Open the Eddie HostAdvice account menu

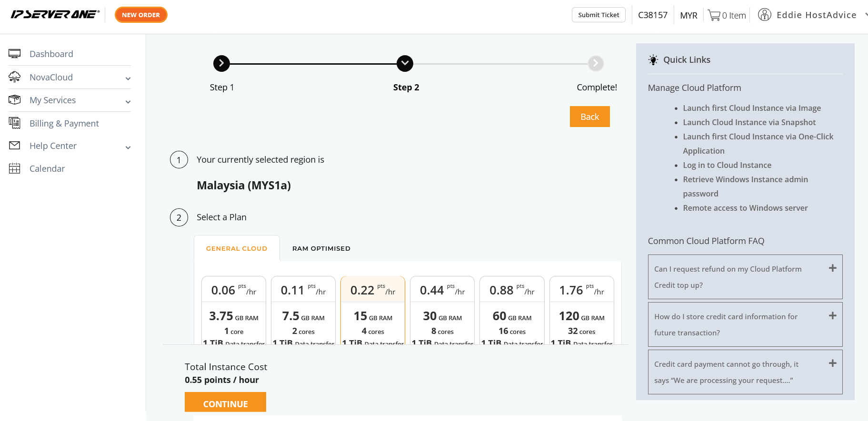(816, 15)
